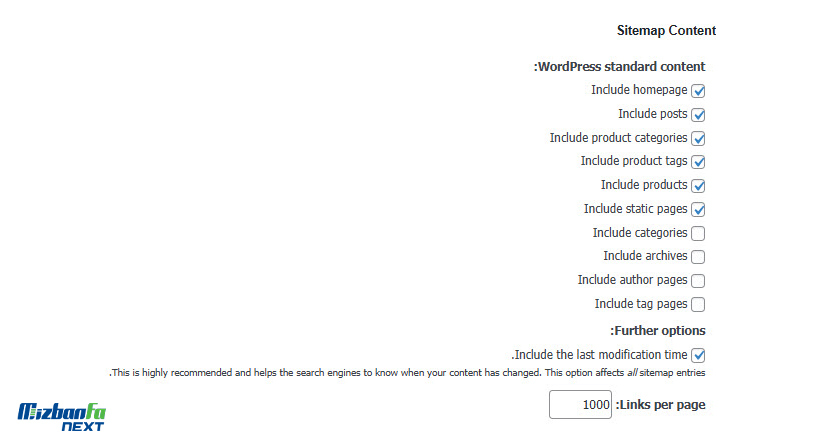Enable the Include categories checkbox
The height and width of the screenshot is (445, 834).
[x=698, y=233]
